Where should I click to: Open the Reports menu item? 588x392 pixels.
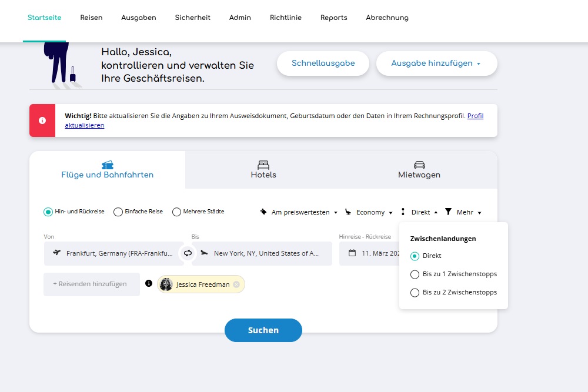point(333,18)
